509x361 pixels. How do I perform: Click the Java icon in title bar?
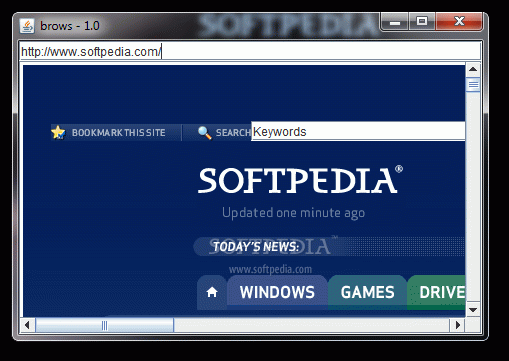point(27,26)
